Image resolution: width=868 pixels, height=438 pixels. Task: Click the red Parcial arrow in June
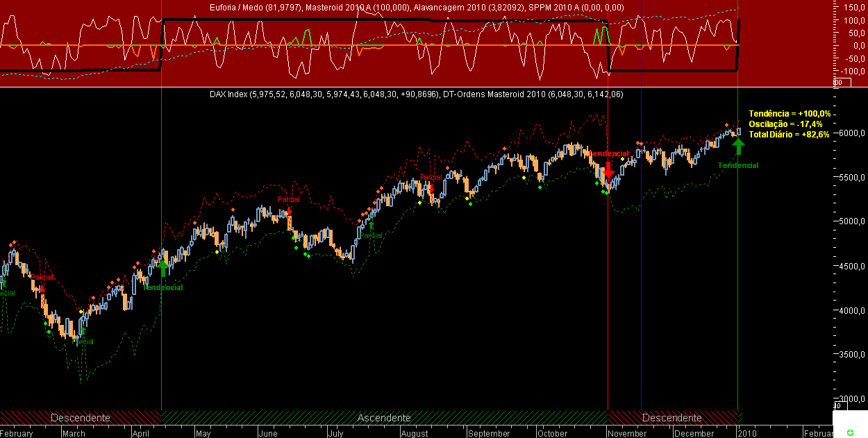coord(289,210)
